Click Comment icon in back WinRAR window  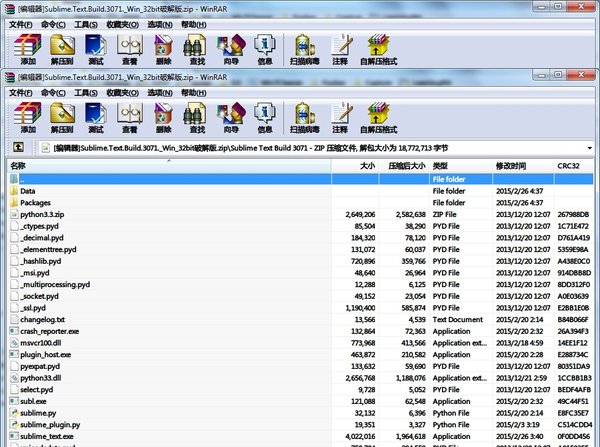point(341,49)
